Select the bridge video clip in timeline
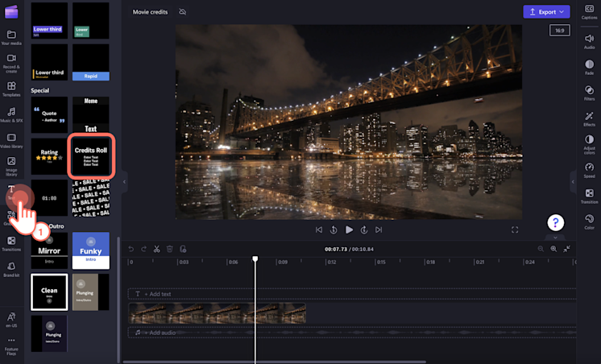This screenshot has height=364, width=601. coord(217,313)
